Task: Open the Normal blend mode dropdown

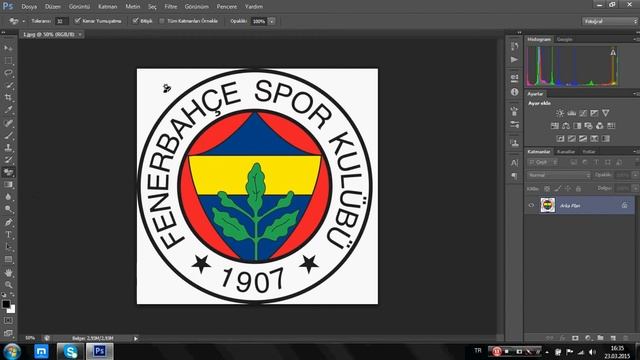Action: (559, 175)
